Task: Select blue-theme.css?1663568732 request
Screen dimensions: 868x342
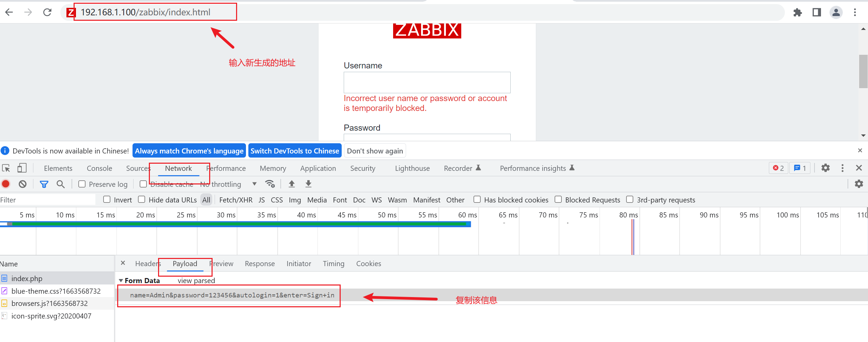Action: tap(57, 291)
